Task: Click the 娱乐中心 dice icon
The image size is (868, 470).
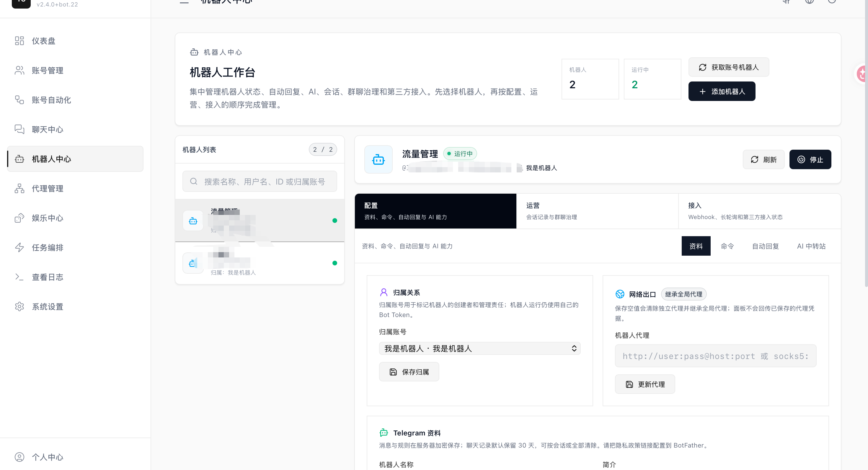Action: 19,218
